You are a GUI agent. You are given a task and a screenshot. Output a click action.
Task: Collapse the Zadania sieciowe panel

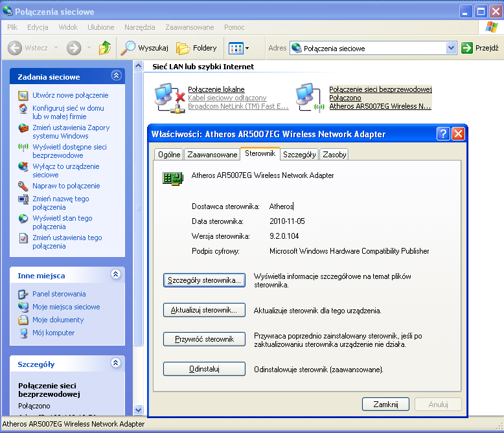116,76
